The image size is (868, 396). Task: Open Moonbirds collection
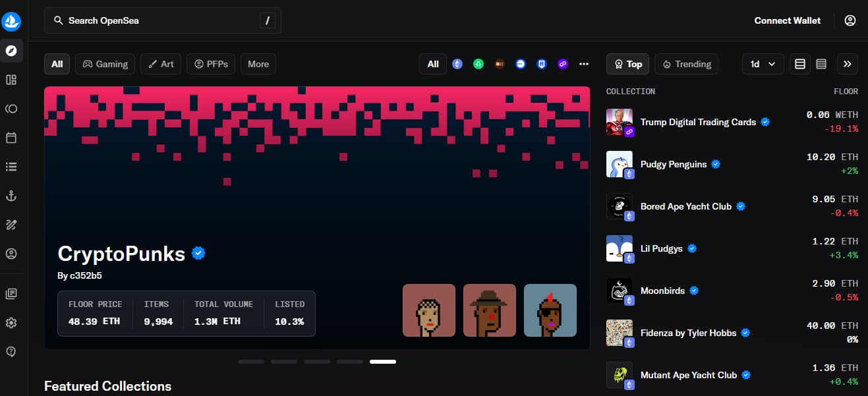[732, 291]
